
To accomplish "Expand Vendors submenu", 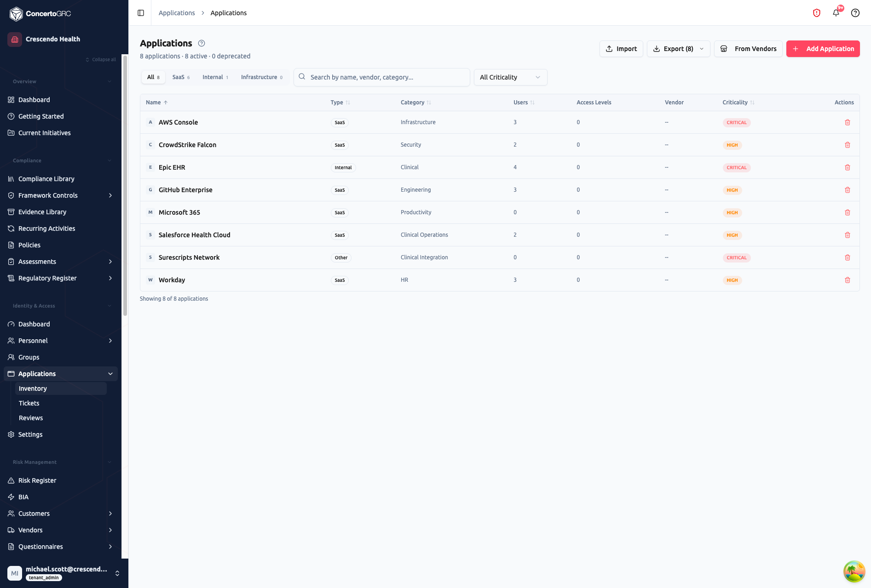I will pos(110,530).
